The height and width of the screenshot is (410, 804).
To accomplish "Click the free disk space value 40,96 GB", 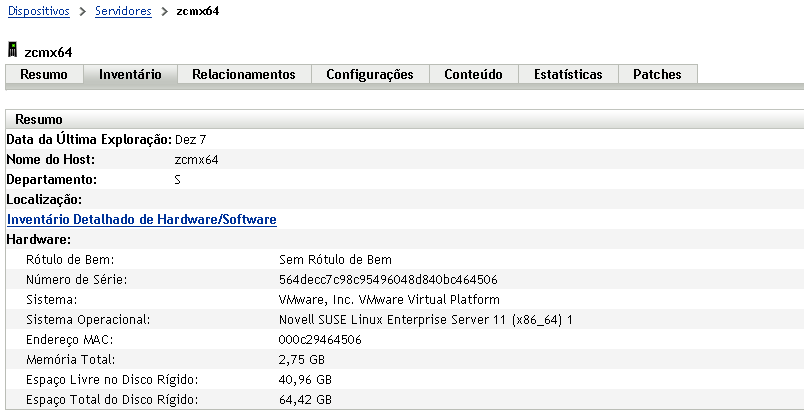I will coord(305,379).
